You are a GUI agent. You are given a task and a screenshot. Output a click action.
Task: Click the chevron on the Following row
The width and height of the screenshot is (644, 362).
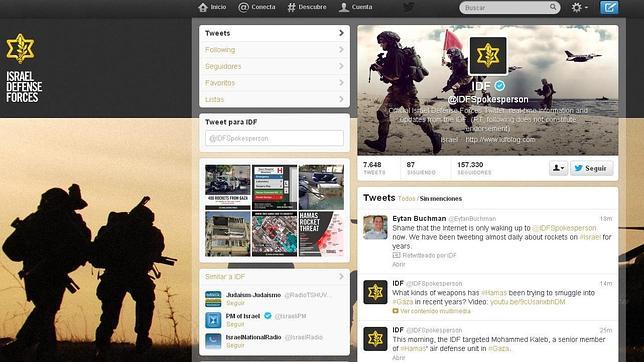click(341, 49)
